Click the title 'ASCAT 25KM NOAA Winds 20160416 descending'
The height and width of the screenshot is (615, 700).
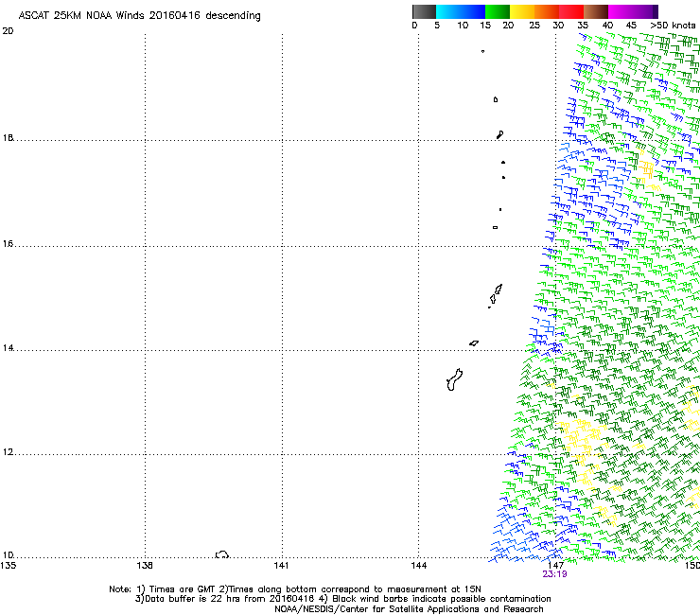click(139, 16)
